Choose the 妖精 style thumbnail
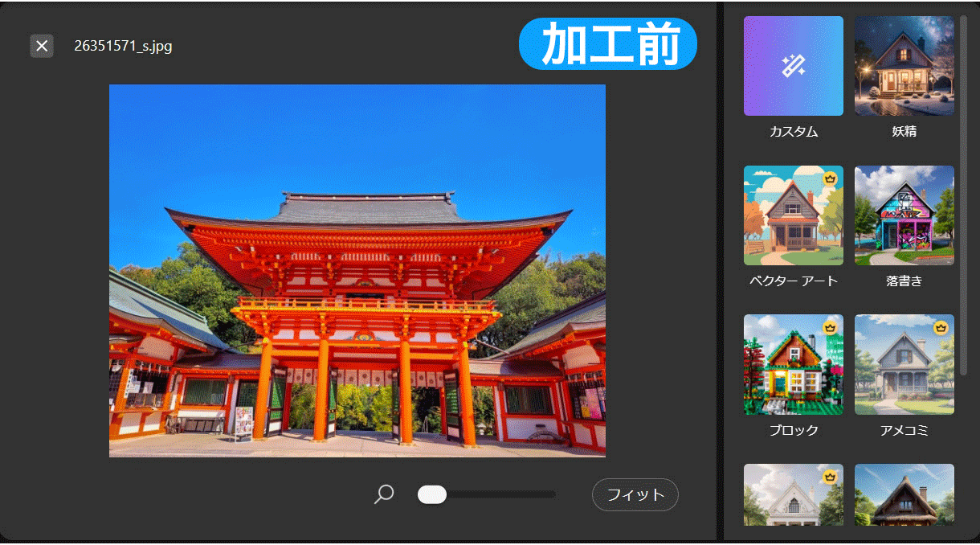The image size is (980, 545). (x=904, y=66)
